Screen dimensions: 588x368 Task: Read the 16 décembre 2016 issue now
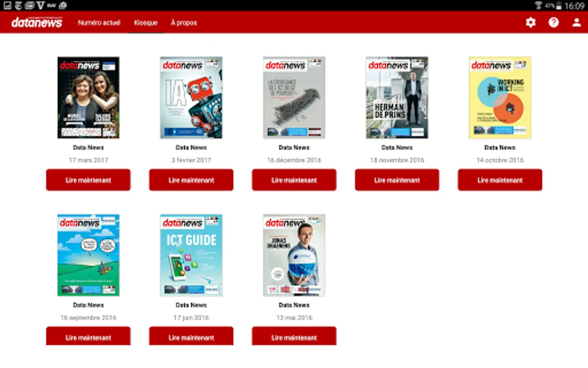point(294,180)
